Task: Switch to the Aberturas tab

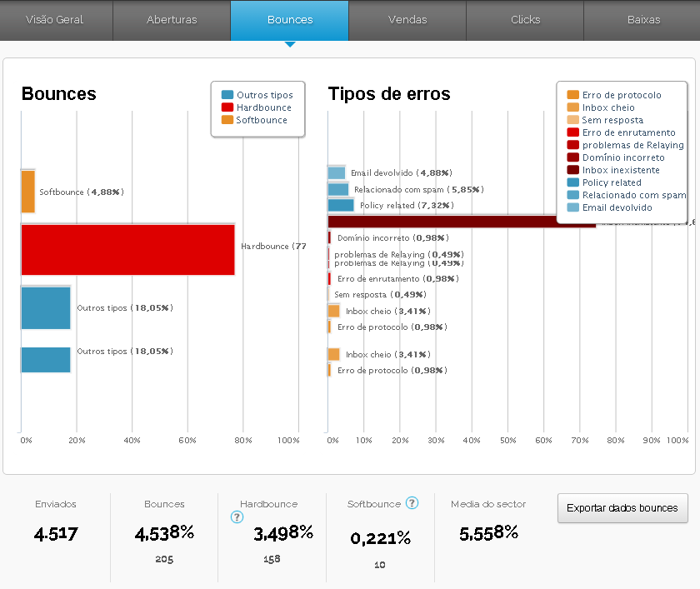Action: [172, 20]
